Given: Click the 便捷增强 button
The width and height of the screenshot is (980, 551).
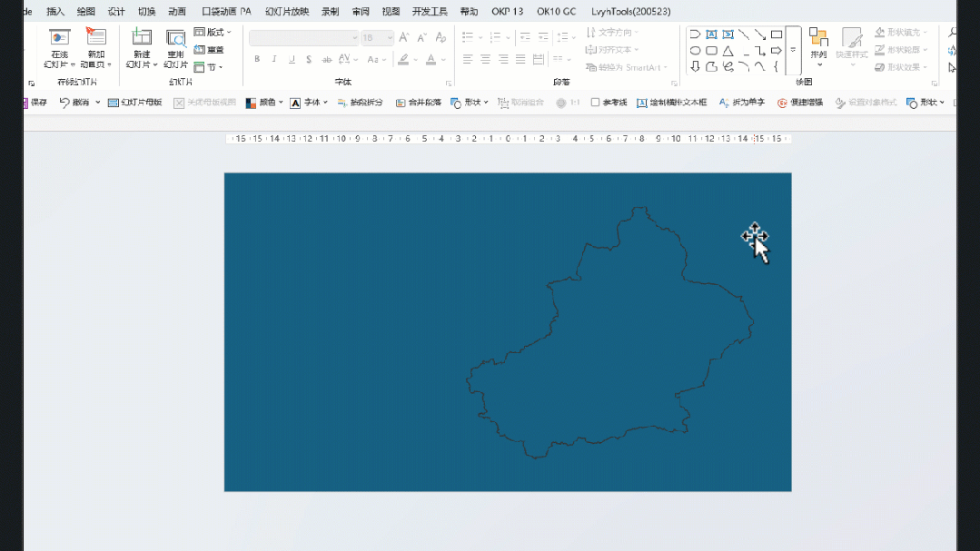Looking at the screenshot, I should (x=800, y=103).
